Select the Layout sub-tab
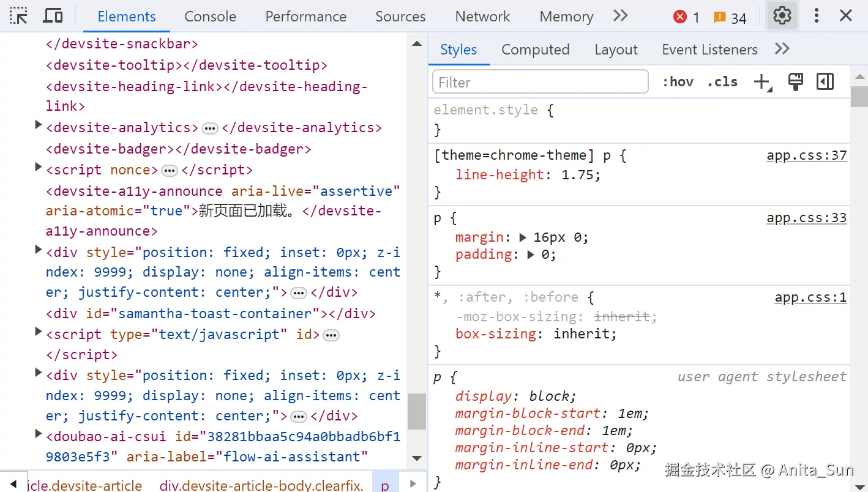The width and height of the screenshot is (868, 492). (x=616, y=50)
